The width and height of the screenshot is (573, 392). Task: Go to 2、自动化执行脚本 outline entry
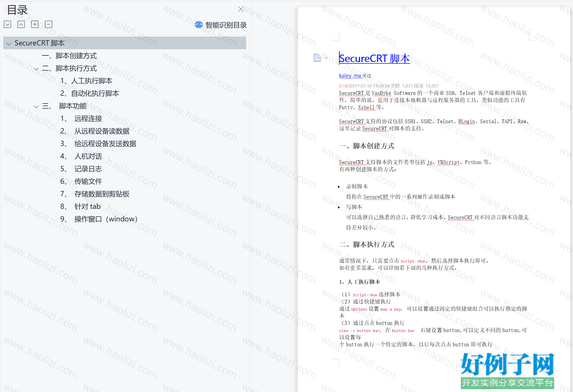[90, 93]
